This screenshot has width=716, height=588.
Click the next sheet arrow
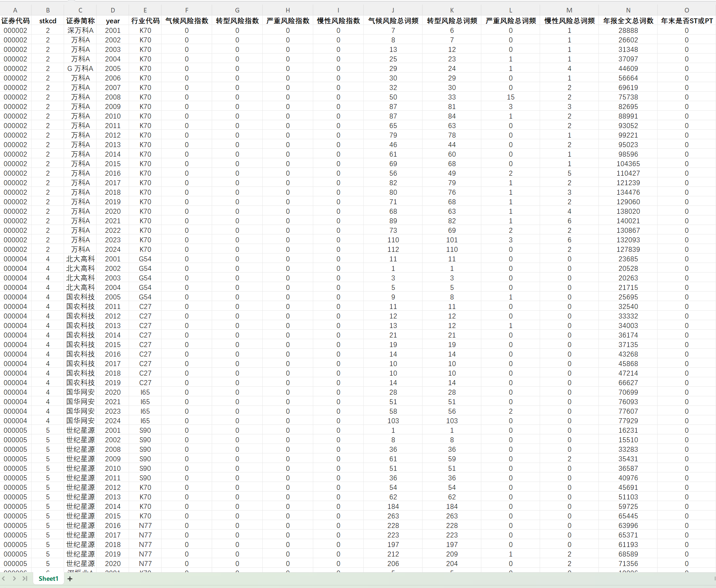pos(14,578)
